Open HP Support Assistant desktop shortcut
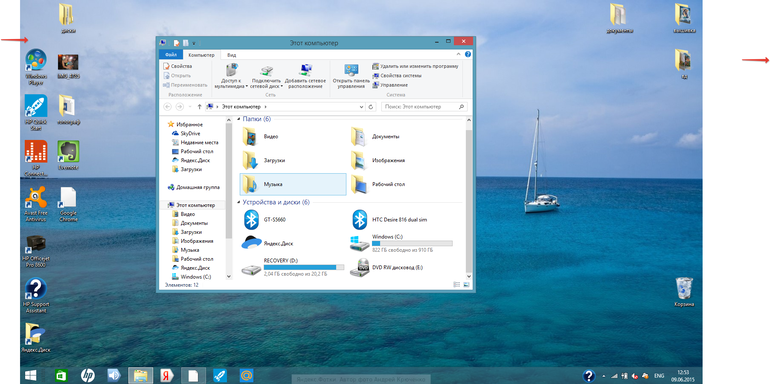The image size is (770, 384). coord(36,296)
